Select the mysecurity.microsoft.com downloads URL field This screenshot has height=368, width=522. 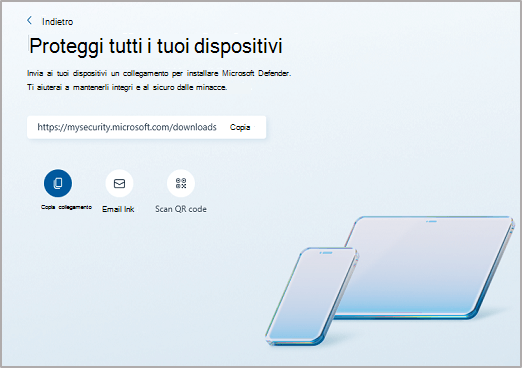(146, 127)
